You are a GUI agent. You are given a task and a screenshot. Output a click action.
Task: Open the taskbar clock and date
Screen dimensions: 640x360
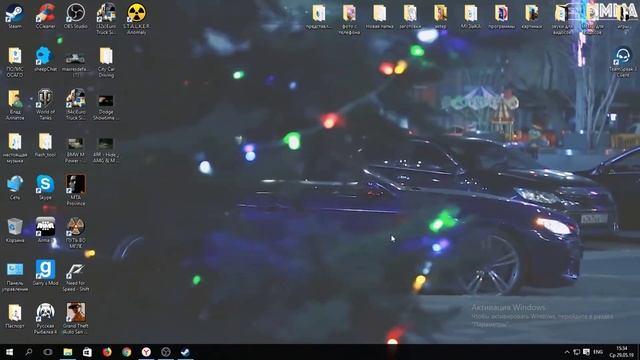622,352
